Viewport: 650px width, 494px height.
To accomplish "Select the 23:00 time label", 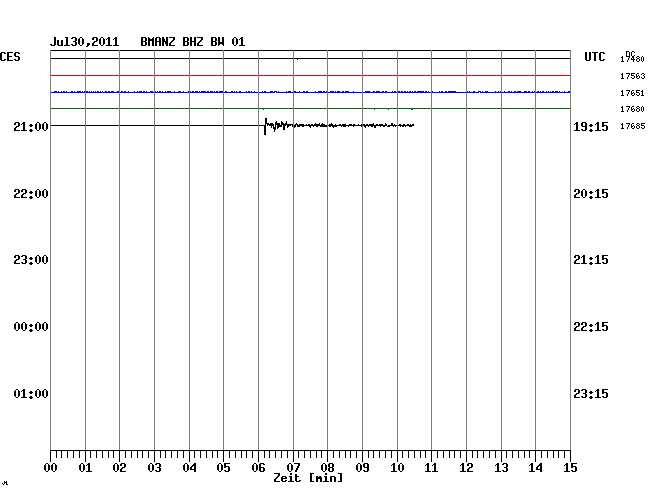I will click(31, 260).
